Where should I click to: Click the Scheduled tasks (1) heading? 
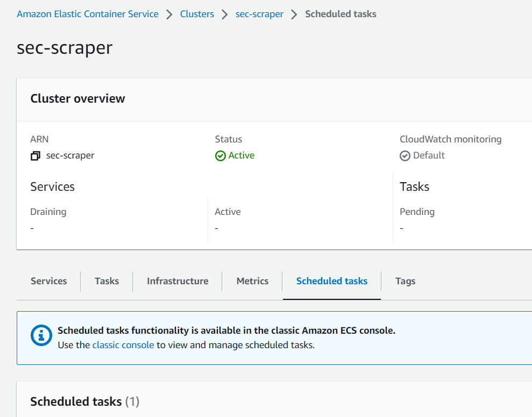[x=85, y=401]
